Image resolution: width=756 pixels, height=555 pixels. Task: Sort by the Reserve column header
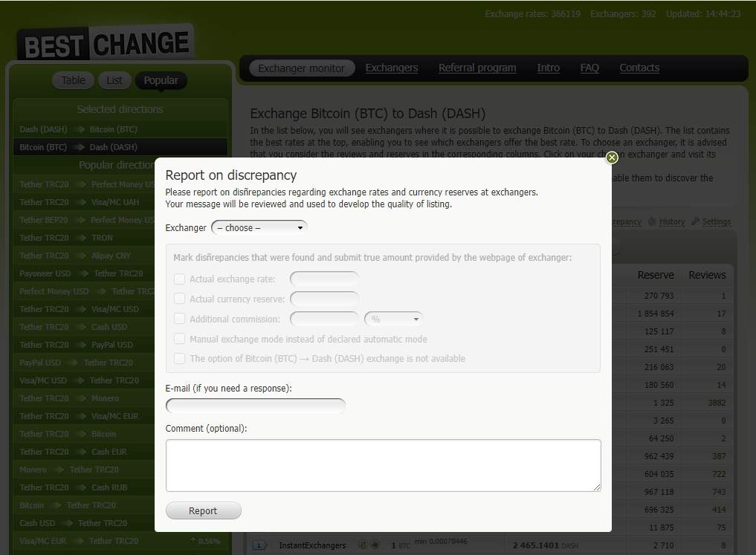tap(655, 275)
